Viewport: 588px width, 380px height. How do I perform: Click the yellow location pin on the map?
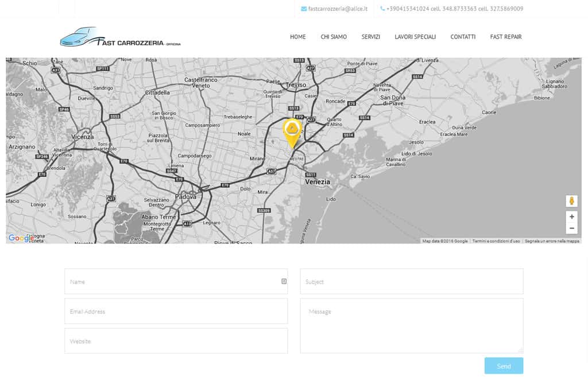pyautogui.click(x=292, y=133)
